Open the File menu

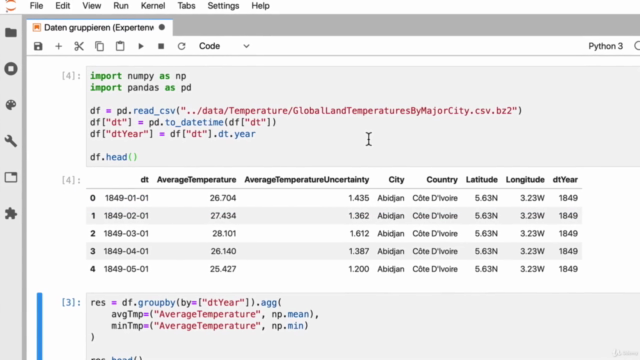36,6
